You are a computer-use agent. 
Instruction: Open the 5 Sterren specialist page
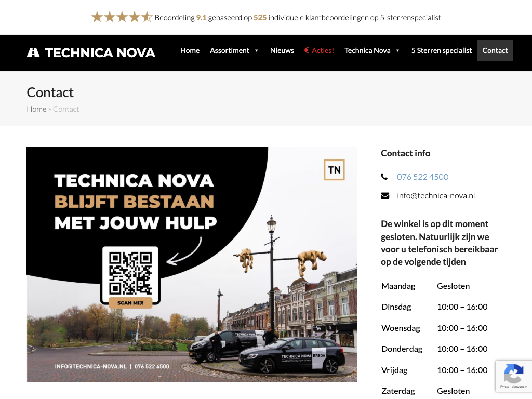coord(442,50)
